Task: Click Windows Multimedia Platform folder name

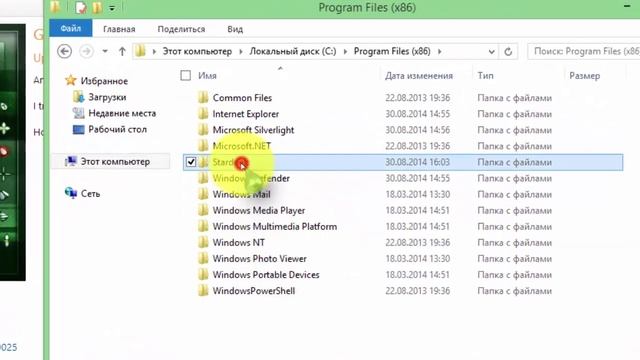Action: coord(275,227)
